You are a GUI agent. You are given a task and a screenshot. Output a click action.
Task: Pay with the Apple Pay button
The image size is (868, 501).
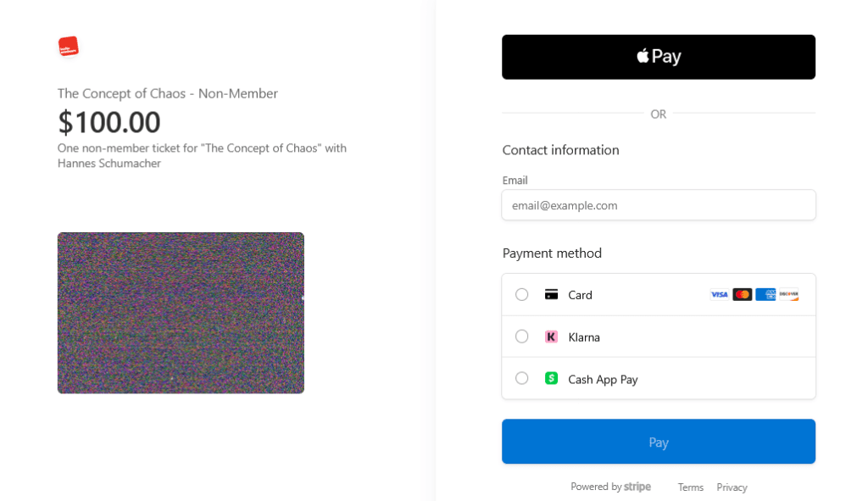pyautogui.click(x=659, y=57)
